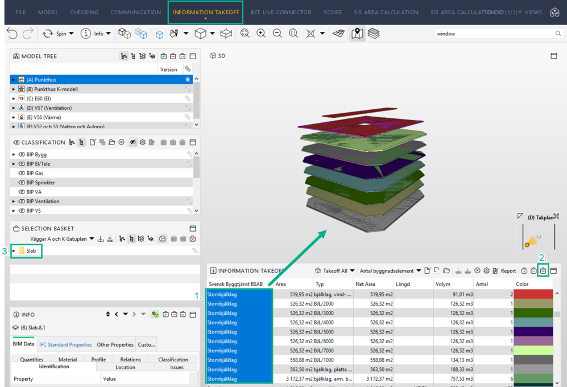This screenshot has width=567, height=387.
Task: Open classification folder icon
Action: pyautogui.click(x=112, y=142)
